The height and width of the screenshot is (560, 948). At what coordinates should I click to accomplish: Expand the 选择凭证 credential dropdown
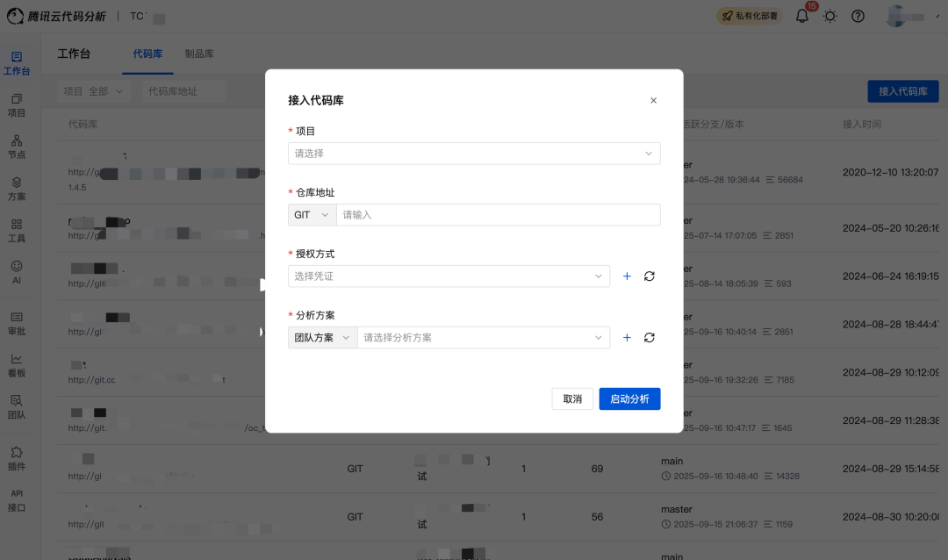coord(449,276)
